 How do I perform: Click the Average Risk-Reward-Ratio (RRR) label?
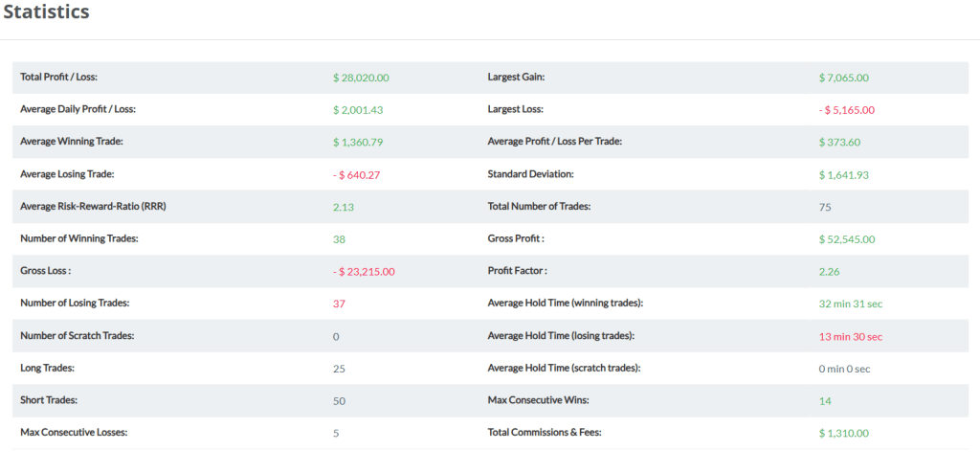93,207
